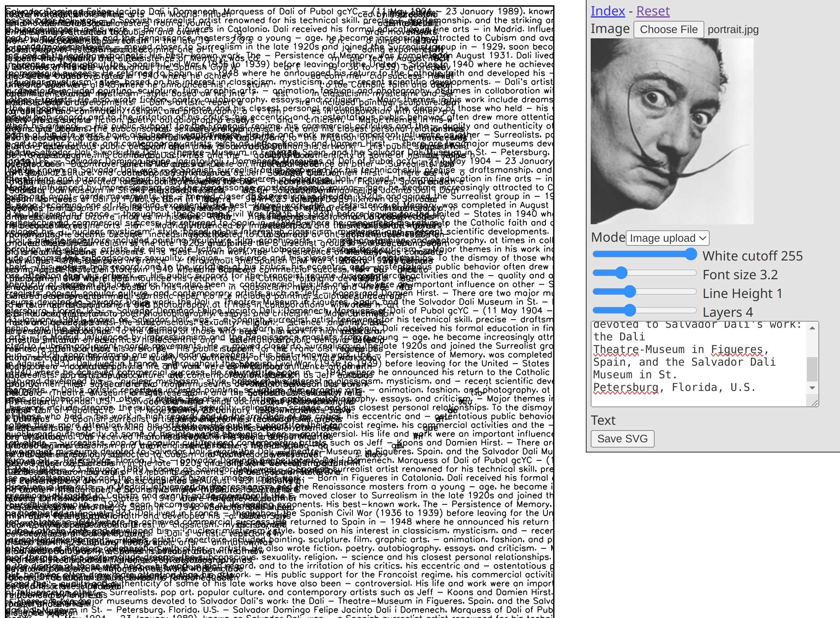This screenshot has height=618, width=840.
Task: Select Image upload from the Mode selector
Action: [x=667, y=238]
